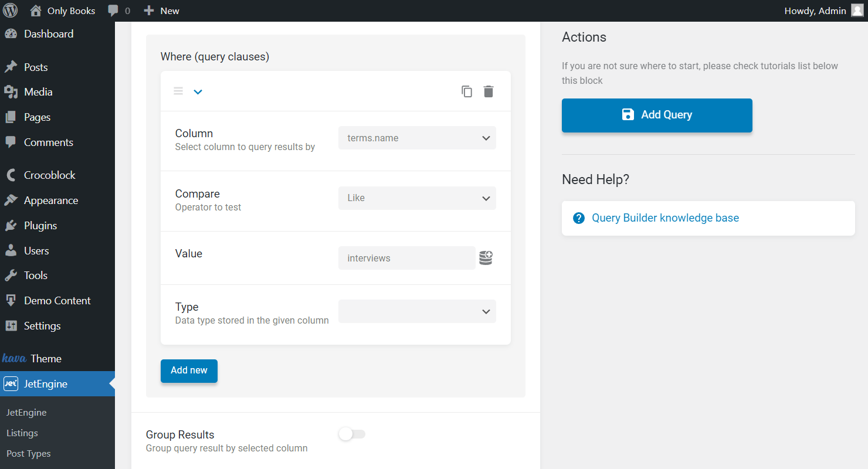Click the help question mark icon
868x469 pixels.
click(579, 218)
